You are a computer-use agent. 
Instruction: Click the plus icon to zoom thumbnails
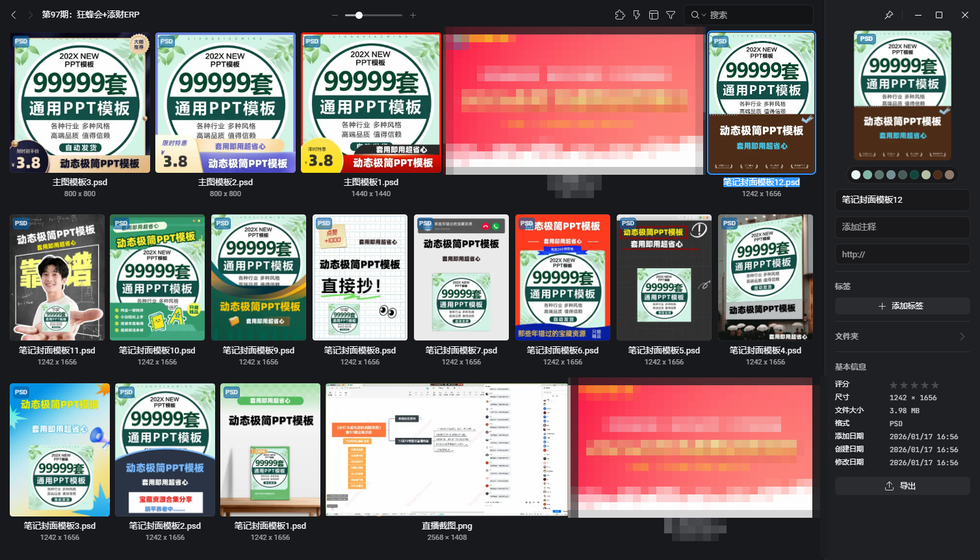(x=413, y=14)
